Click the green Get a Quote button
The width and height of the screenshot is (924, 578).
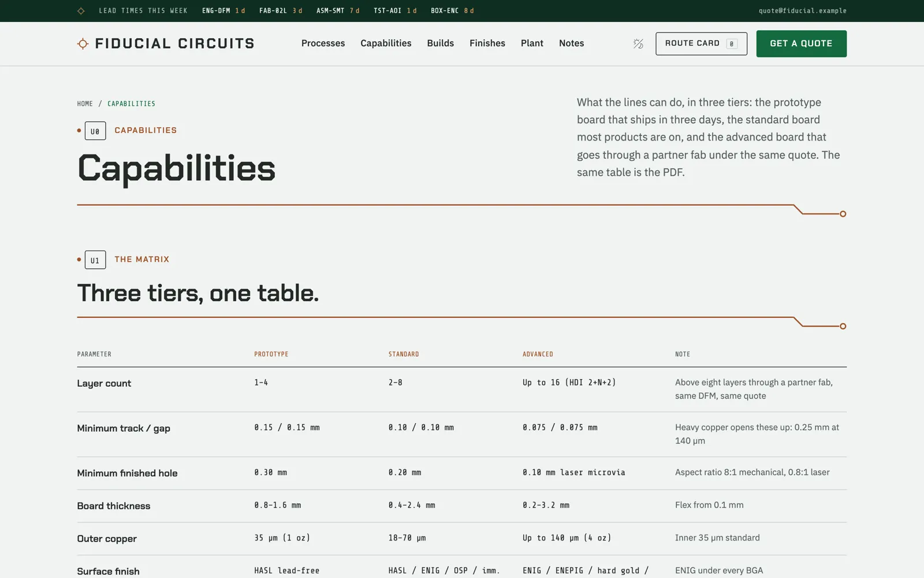tap(801, 44)
